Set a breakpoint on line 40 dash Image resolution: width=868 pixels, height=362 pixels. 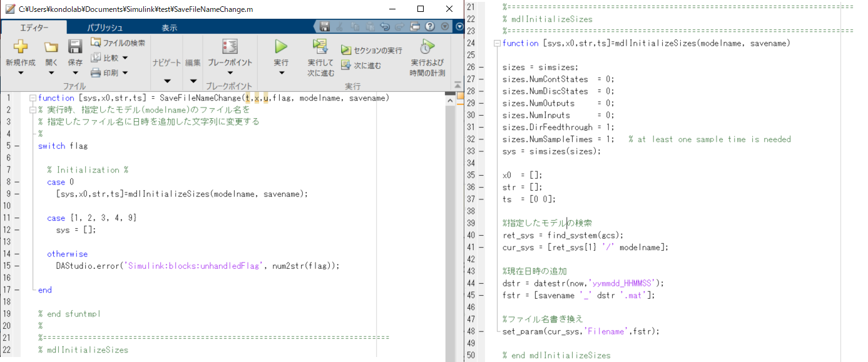click(481, 235)
